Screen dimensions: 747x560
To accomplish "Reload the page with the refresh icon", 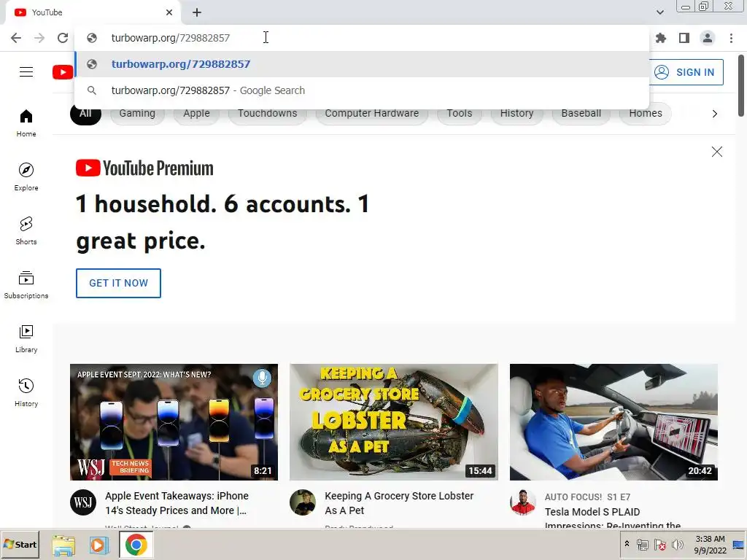I will coord(63,38).
